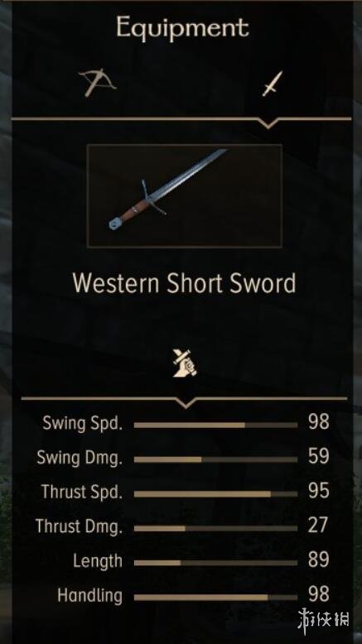
Task: Click the Swing Dmg. stat bar
Action: (215, 459)
